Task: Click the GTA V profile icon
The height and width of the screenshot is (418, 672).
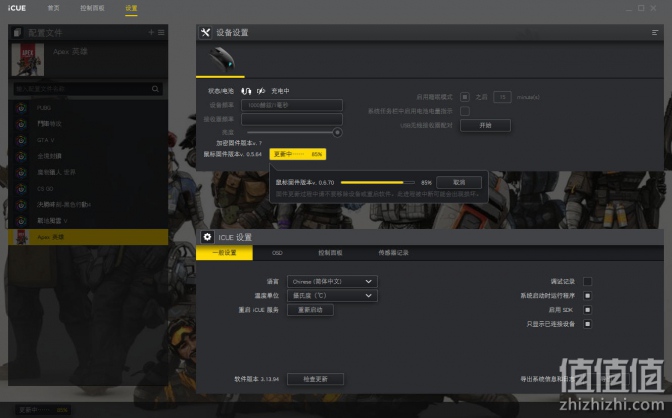Action: [21, 140]
